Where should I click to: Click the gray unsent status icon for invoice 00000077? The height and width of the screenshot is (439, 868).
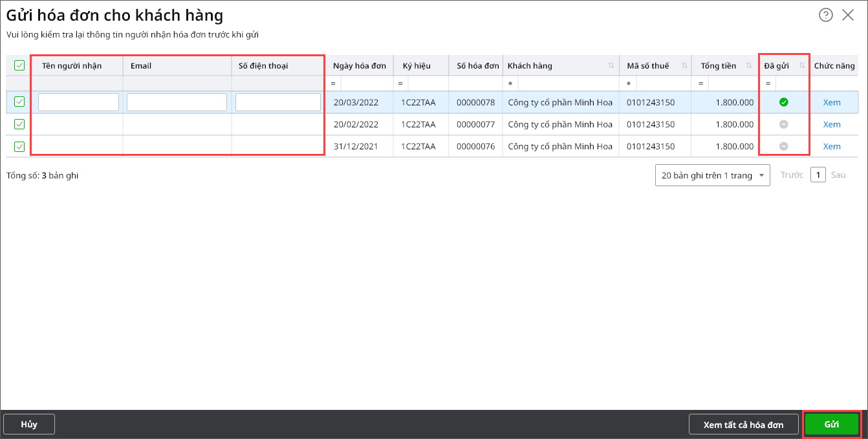point(783,124)
